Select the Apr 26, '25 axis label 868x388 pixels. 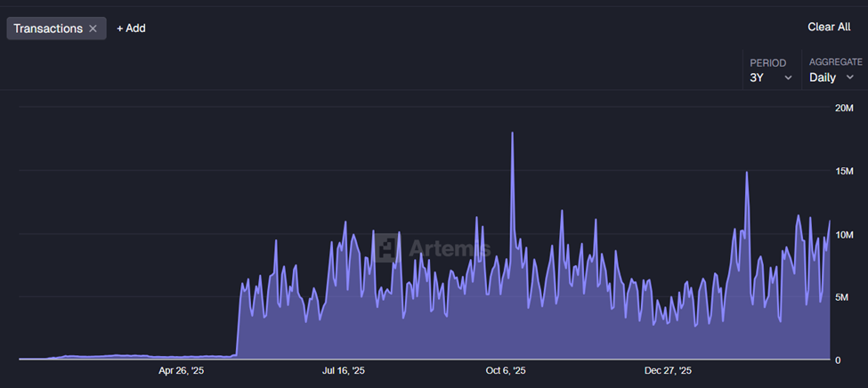(x=182, y=370)
